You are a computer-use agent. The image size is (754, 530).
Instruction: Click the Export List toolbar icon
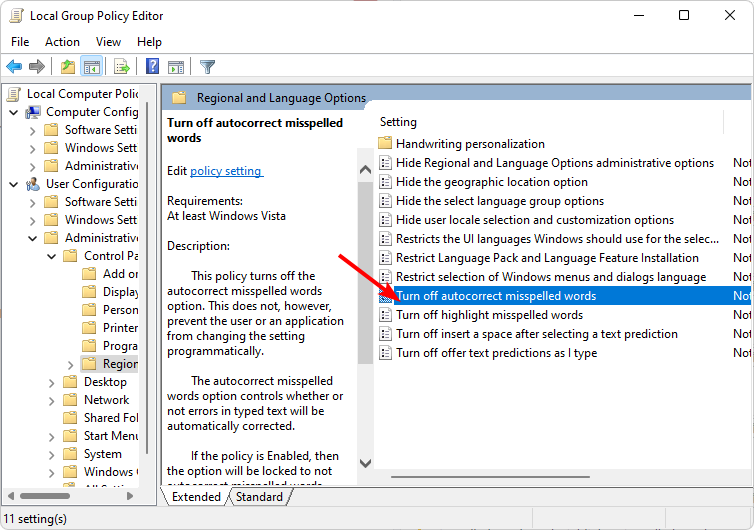click(122, 66)
